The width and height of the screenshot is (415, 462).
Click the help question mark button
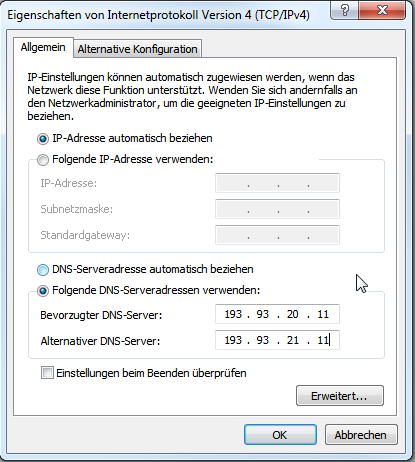coord(345,10)
